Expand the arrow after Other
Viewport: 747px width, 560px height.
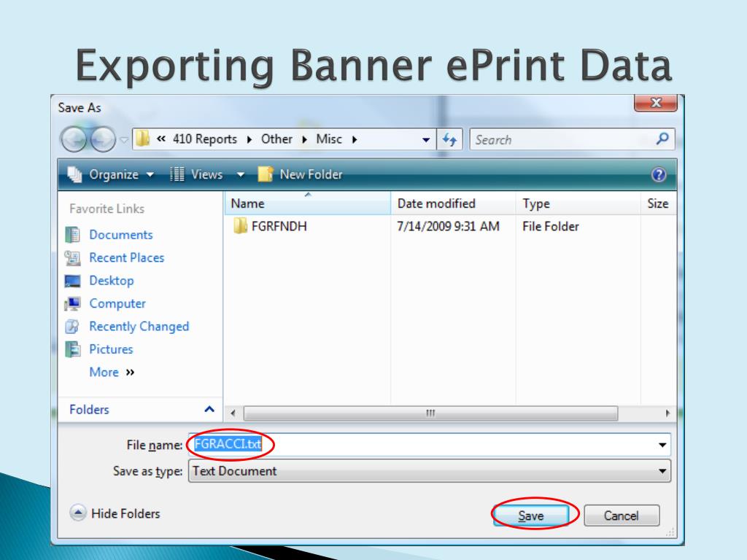tap(304, 139)
